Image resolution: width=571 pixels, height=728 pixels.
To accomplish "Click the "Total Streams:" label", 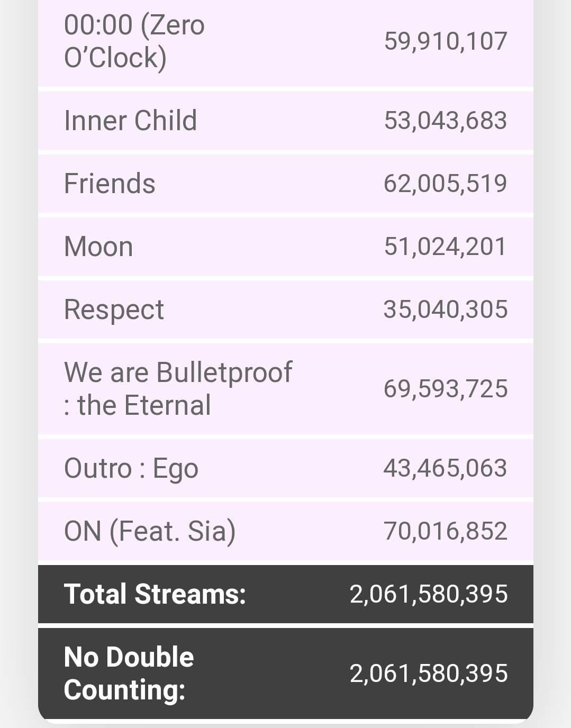I will point(155,594).
